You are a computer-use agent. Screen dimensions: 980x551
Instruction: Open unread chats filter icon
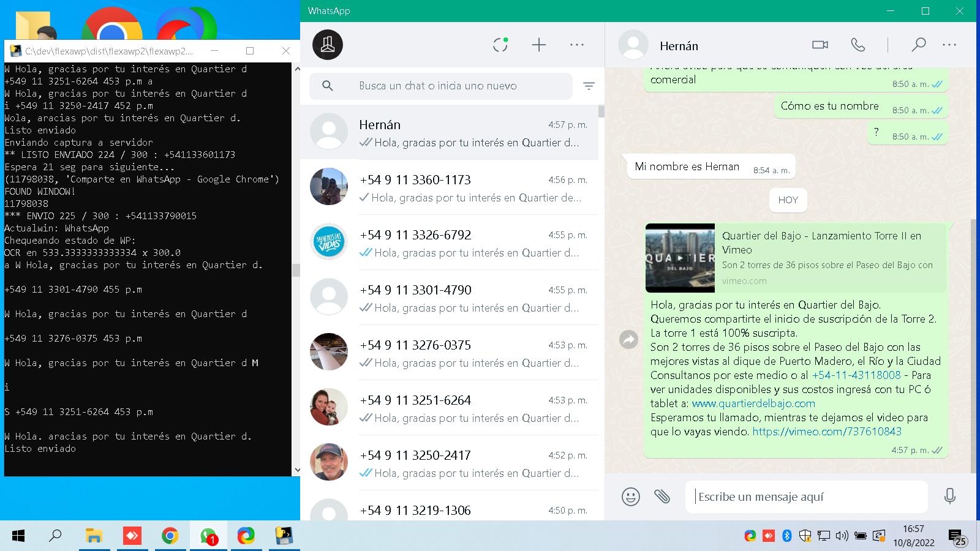(x=589, y=86)
